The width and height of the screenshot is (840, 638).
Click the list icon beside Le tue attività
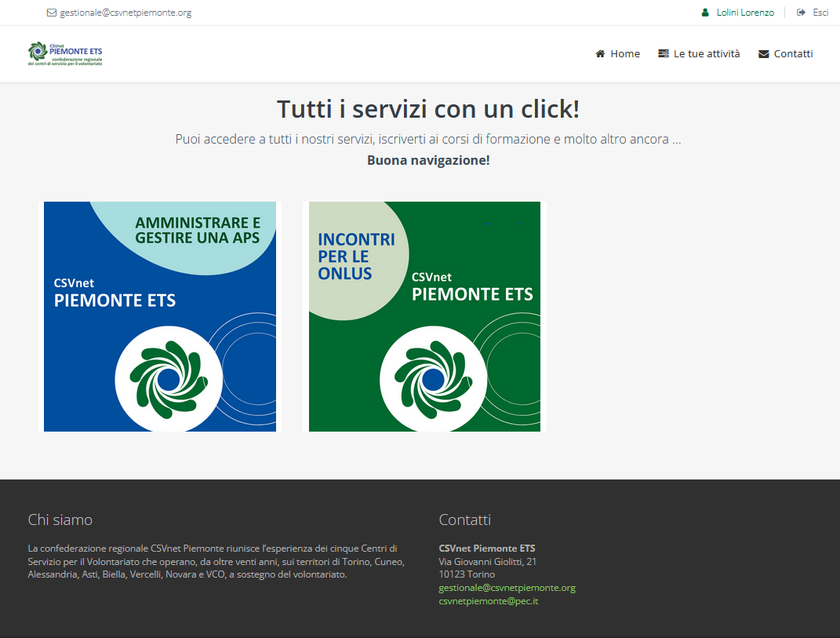coord(664,53)
